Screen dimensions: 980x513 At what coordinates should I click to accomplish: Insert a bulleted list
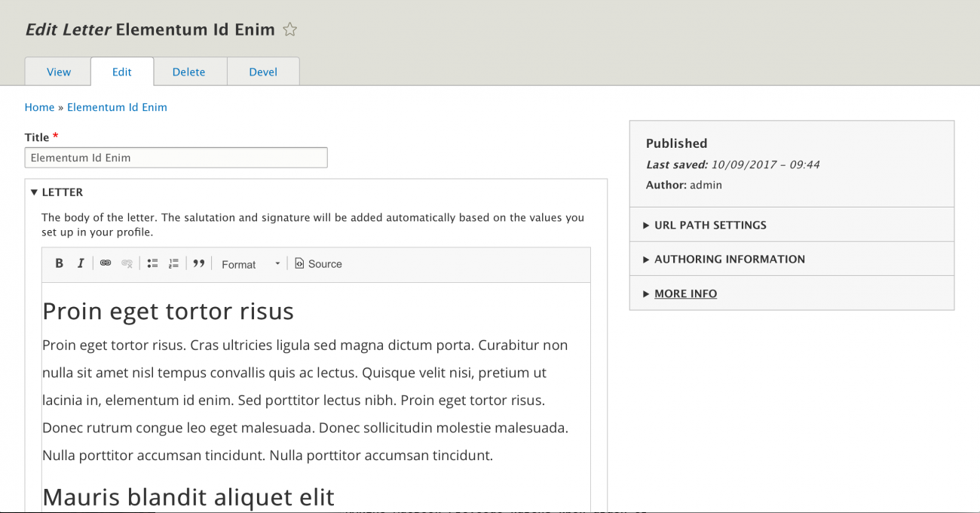152,263
